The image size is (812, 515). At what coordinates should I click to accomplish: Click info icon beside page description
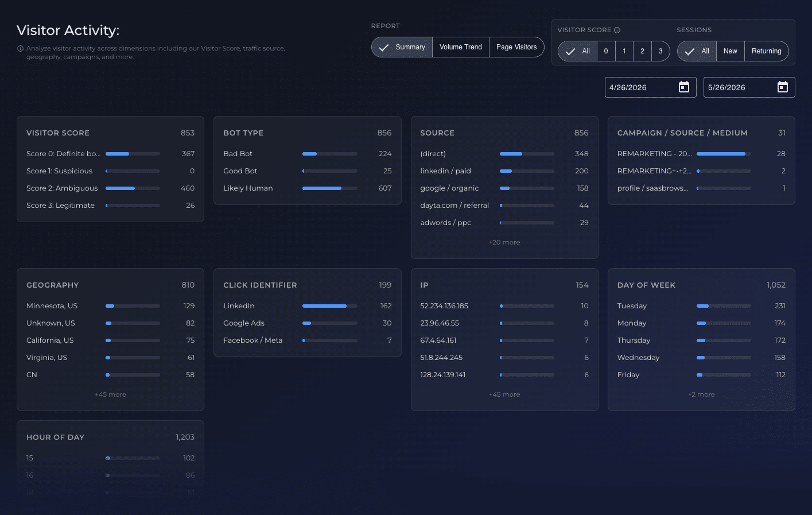pyautogui.click(x=20, y=49)
